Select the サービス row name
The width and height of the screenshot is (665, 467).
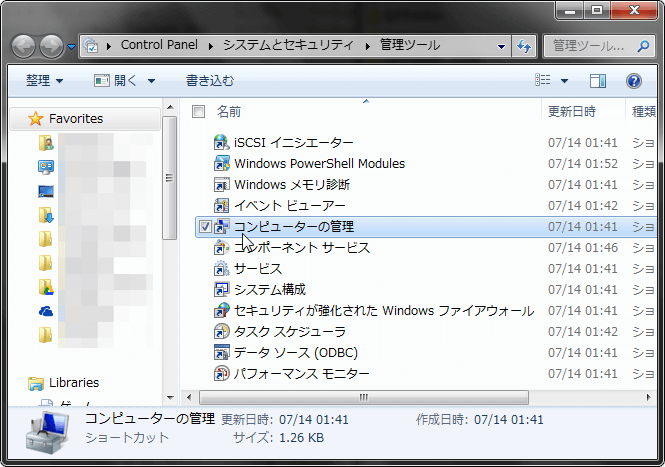pos(258,268)
